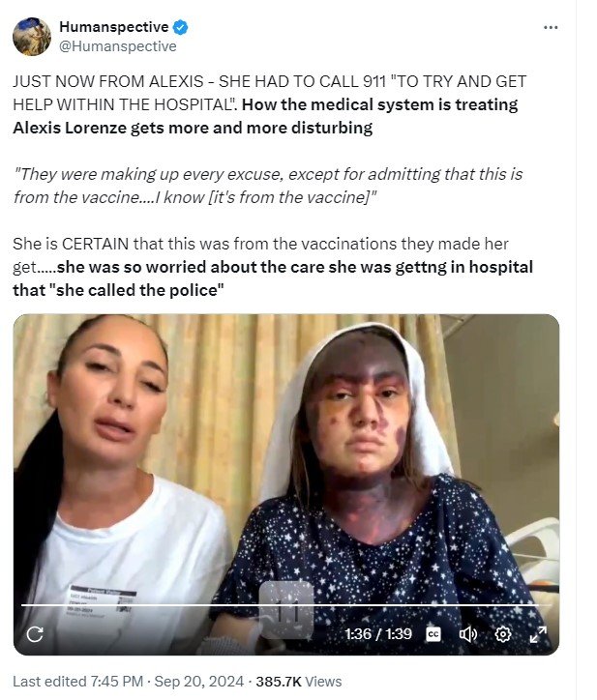Image resolution: width=597 pixels, height=700 pixels.
Task: Open video settings via the gear icon
Action: [x=503, y=634]
